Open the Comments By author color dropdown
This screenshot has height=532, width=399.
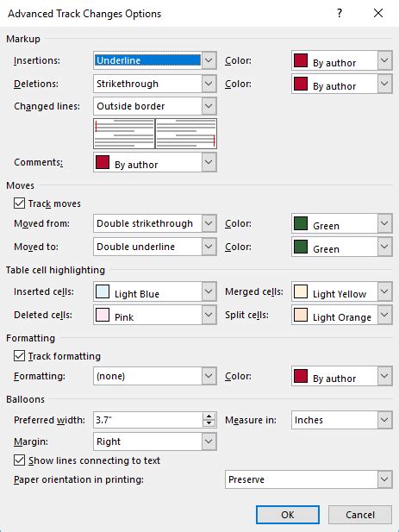155,162
